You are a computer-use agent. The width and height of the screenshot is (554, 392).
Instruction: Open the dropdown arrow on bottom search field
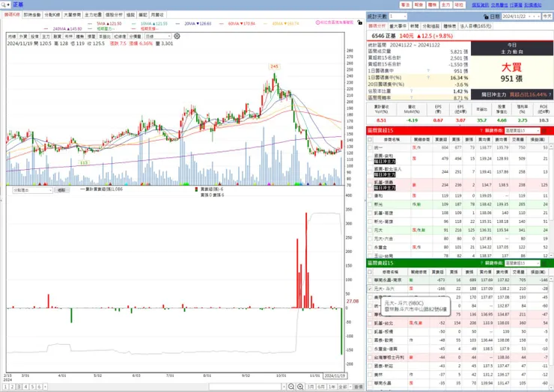[284, 387]
